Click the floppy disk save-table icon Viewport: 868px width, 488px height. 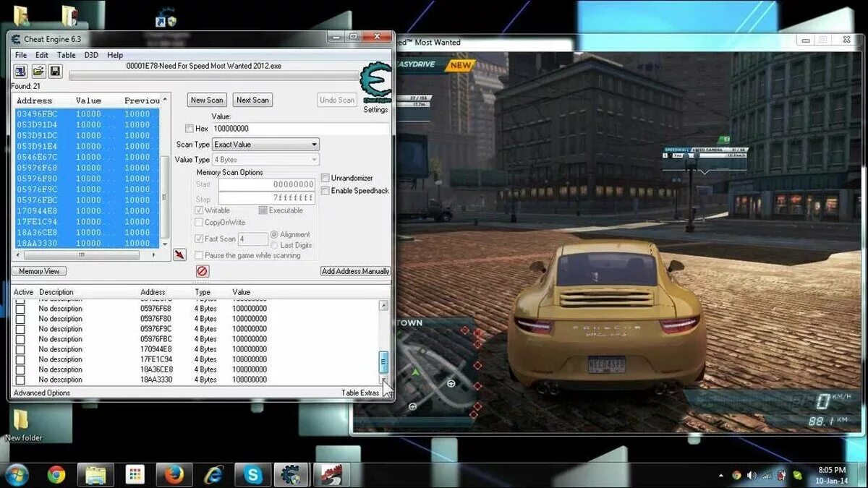point(56,71)
